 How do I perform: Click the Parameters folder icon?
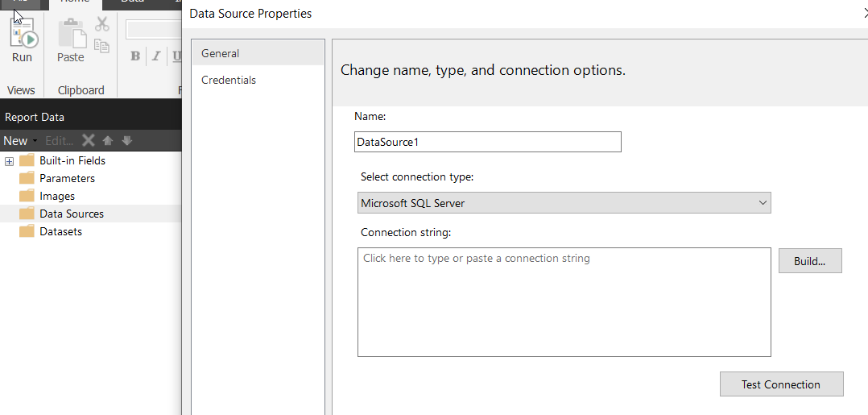[27, 178]
